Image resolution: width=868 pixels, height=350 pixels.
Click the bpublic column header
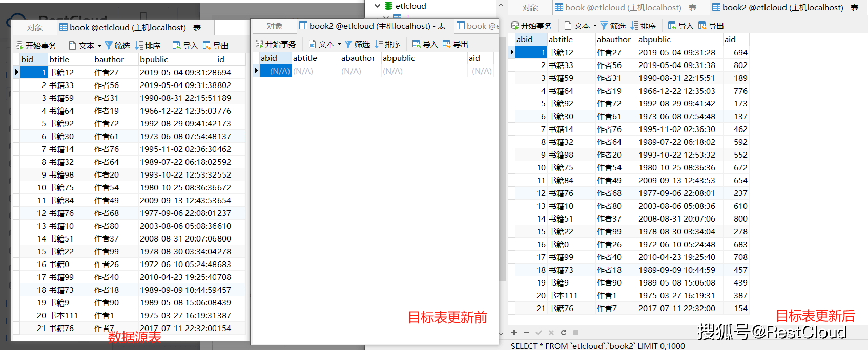click(177, 59)
